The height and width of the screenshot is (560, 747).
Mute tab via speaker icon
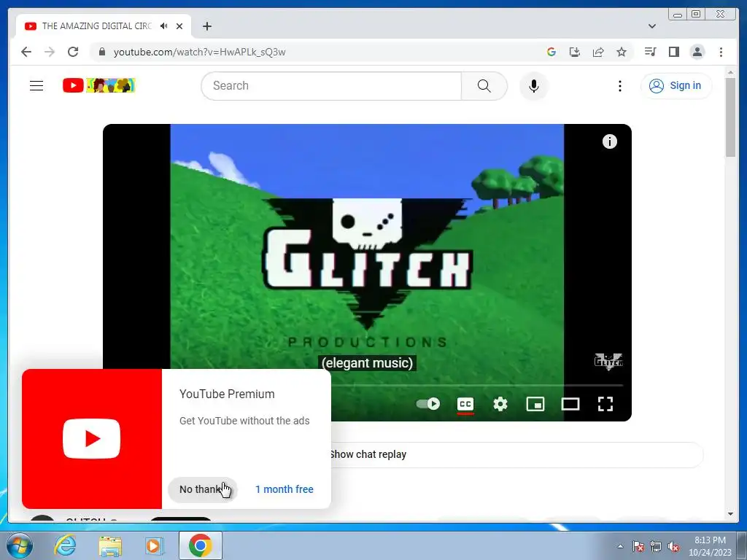point(164,26)
